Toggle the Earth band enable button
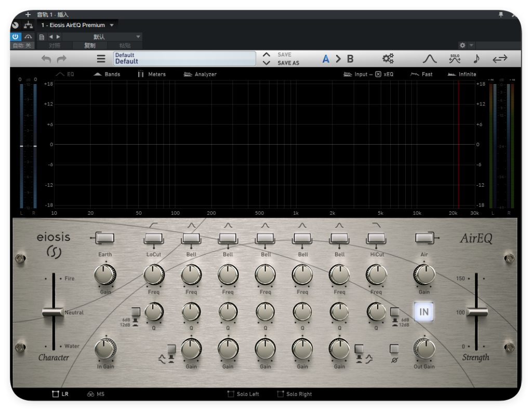The image size is (532, 411). [105, 238]
